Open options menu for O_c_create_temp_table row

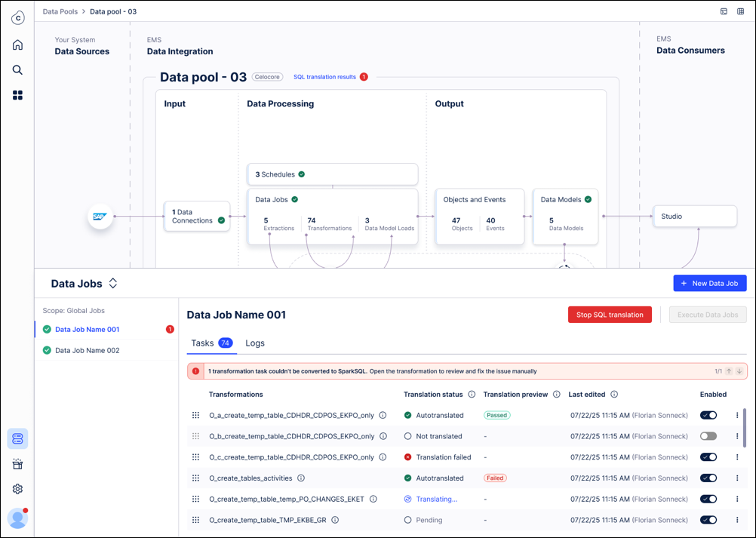tap(737, 457)
